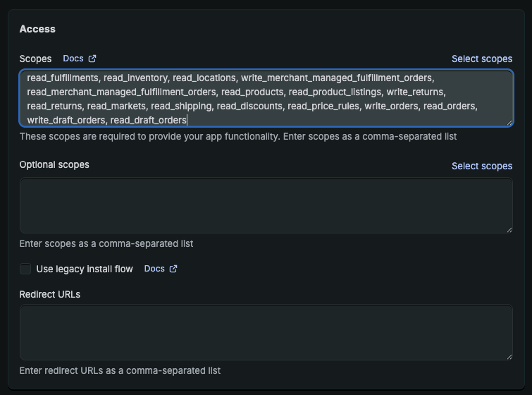Click the "Use legacy install flow" label text
532x395 pixels.
click(85, 269)
